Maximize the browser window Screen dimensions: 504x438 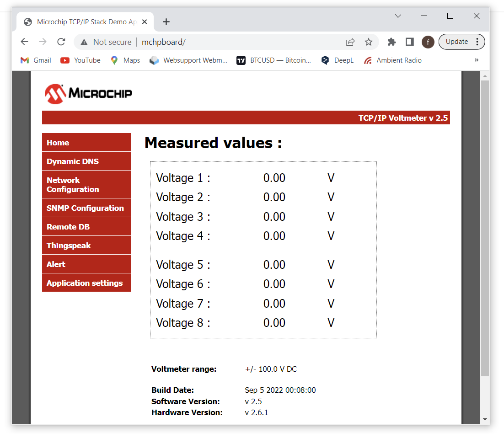pos(450,16)
